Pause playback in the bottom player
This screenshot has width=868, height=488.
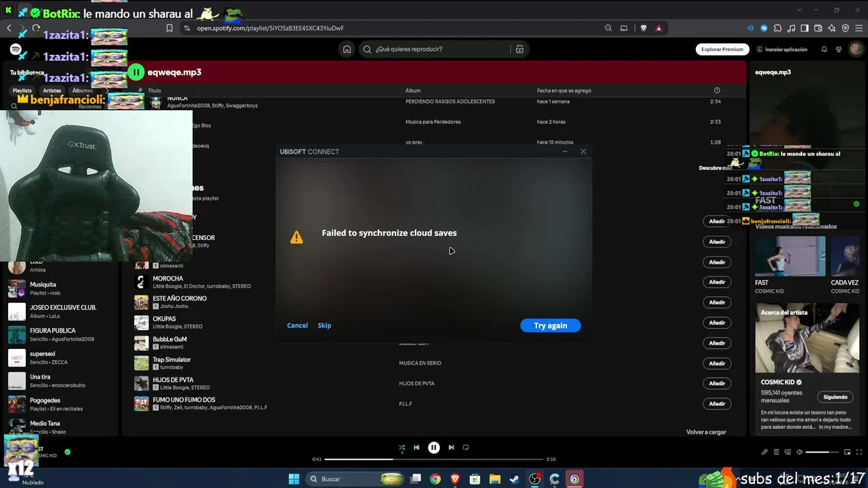434,447
